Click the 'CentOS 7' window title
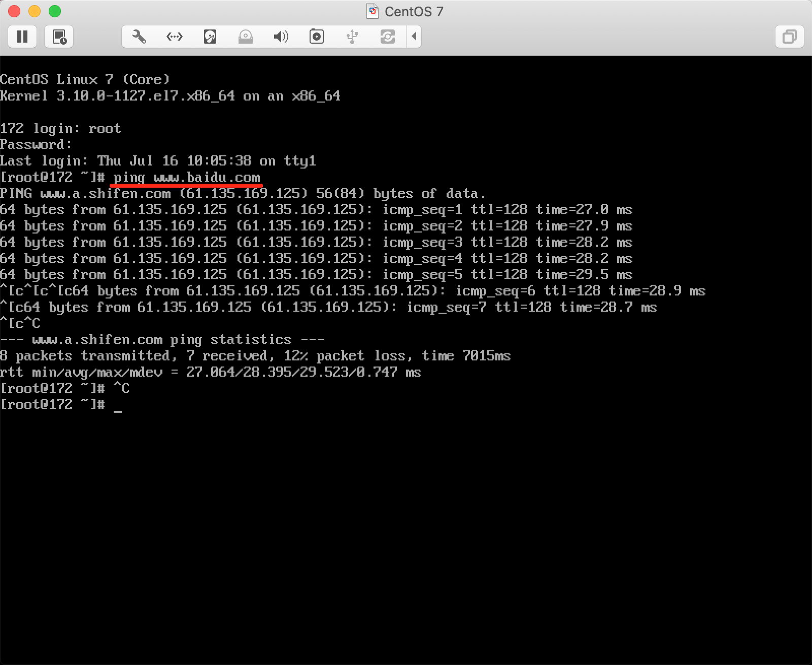812x665 pixels. [x=414, y=12]
